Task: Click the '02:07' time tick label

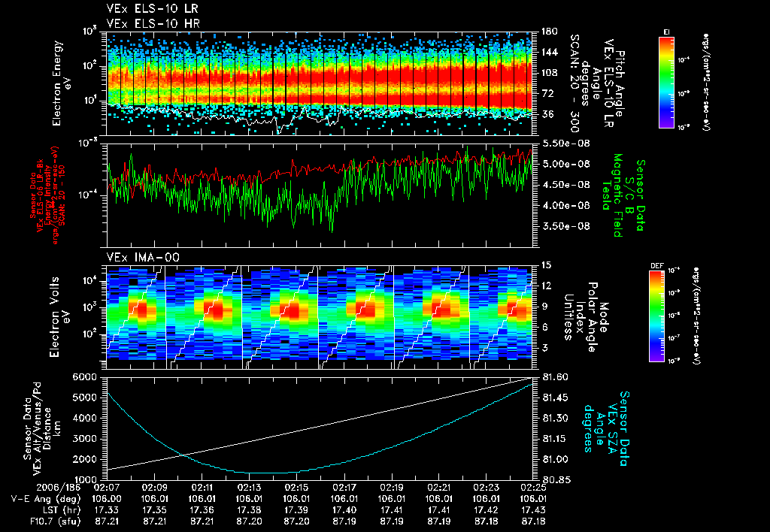Action: pos(107,488)
